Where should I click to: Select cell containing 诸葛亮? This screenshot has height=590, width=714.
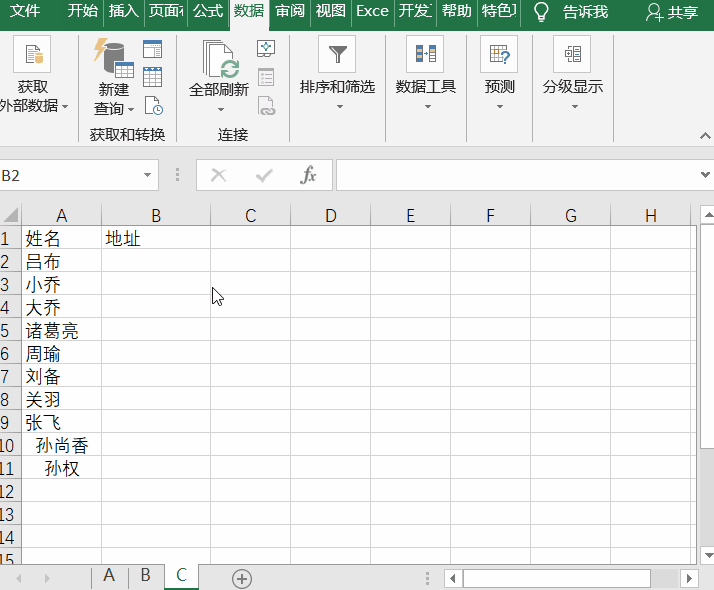[x=61, y=330]
